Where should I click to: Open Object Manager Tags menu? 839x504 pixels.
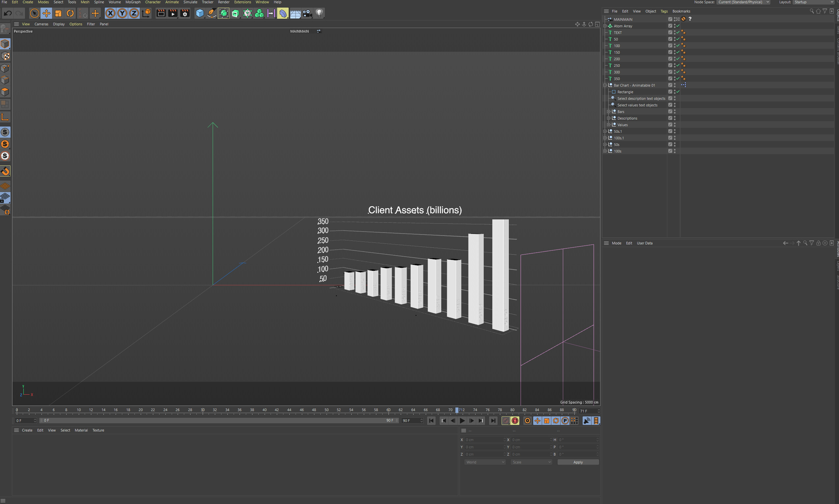click(664, 11)
